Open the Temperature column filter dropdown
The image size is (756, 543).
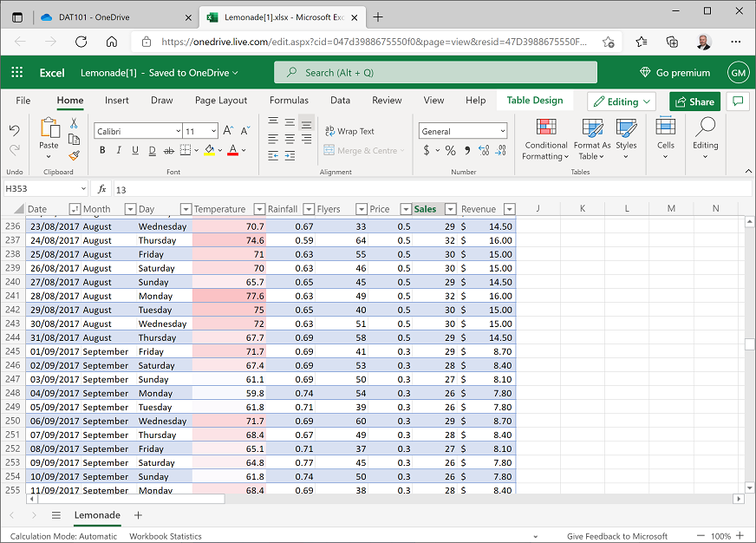tap(261, 209)
